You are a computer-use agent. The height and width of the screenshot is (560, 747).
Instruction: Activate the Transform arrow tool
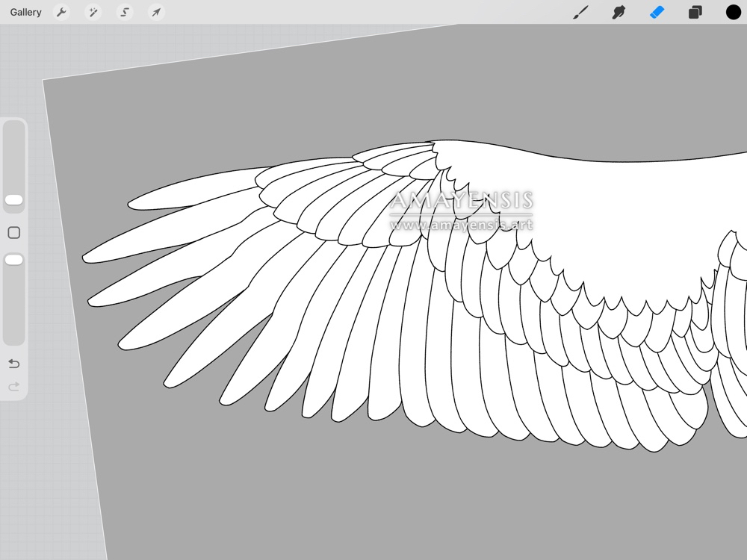pyautogui.click(x=155, y=13)
